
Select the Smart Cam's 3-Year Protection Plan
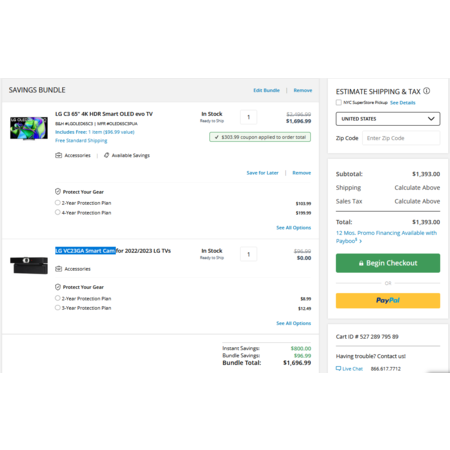click(57, 308)
